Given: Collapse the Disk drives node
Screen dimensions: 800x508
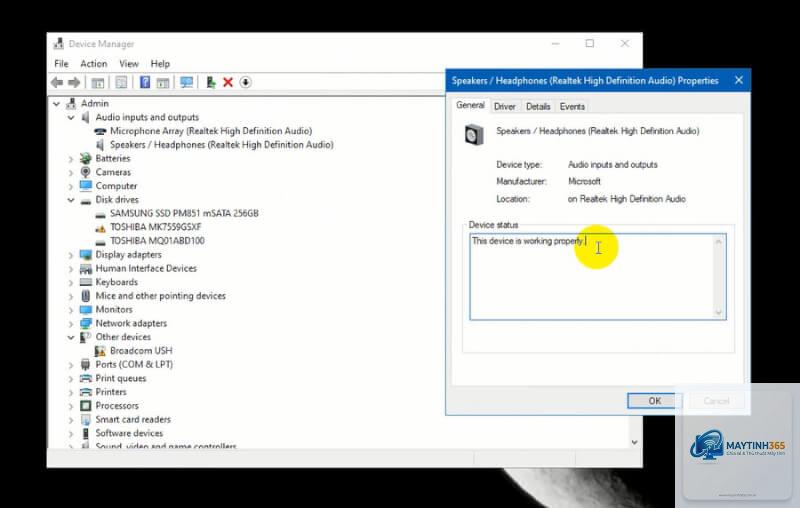Looking at the screenshot, I should [71, 200].
